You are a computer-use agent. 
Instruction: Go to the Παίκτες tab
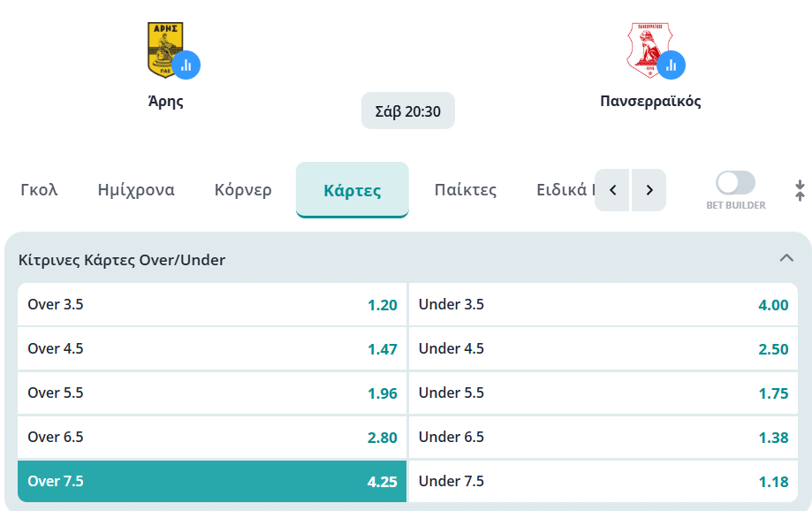(466, 190)
